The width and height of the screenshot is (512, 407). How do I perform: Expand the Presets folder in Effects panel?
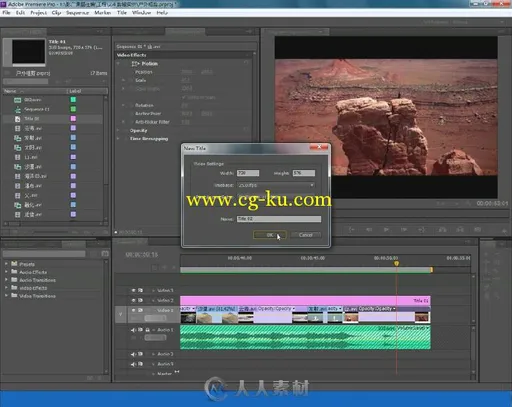click(x=6, y=264)
